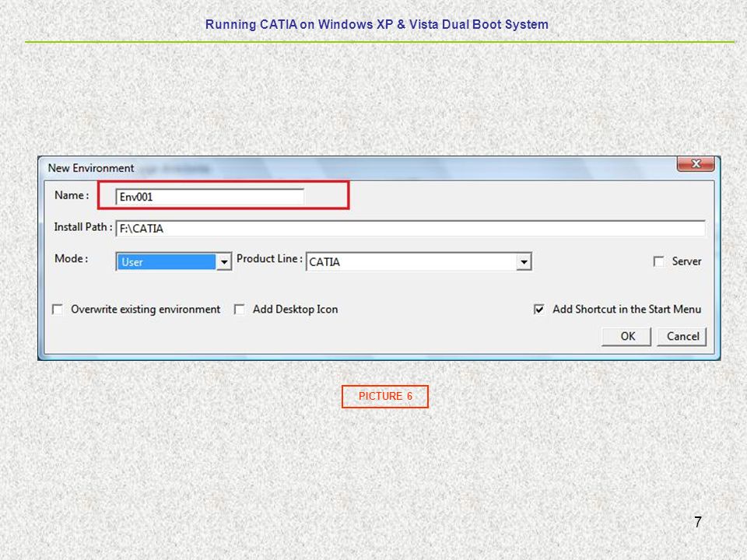
Task: Click the New Environment title bar text
Action: coord(91,168)
